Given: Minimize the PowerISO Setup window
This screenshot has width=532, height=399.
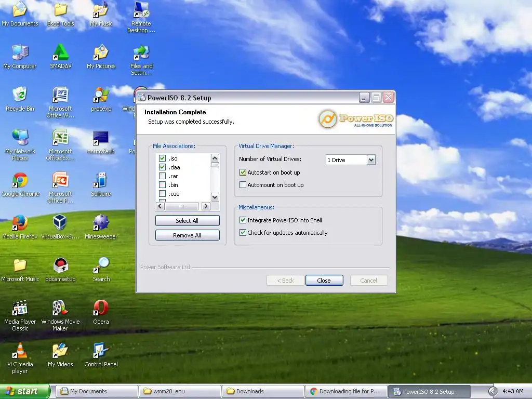Looking at the screenshot, I should [x=364, y=98].
